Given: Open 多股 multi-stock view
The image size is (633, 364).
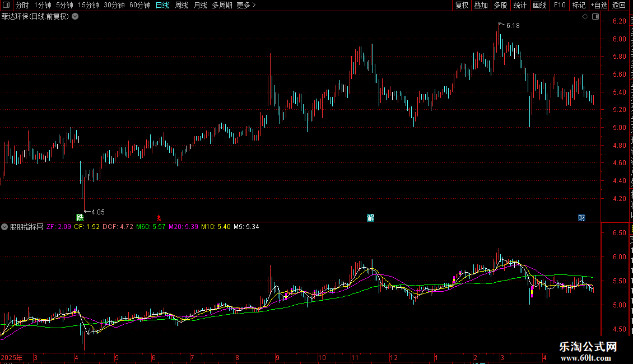Looking at the screenshot, I should [x=500, y=5].
